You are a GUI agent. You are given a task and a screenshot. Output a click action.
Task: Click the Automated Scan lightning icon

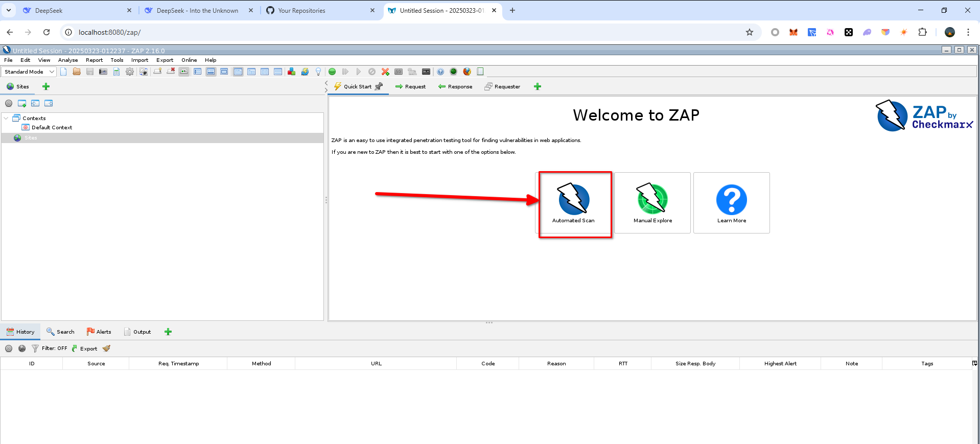[573, 199]
